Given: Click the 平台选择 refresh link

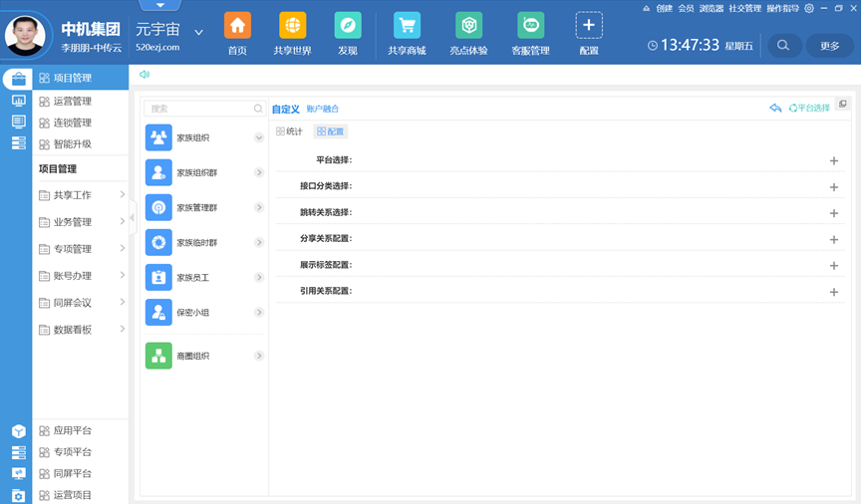Looking at the screenshot, I should click(808, 108).
